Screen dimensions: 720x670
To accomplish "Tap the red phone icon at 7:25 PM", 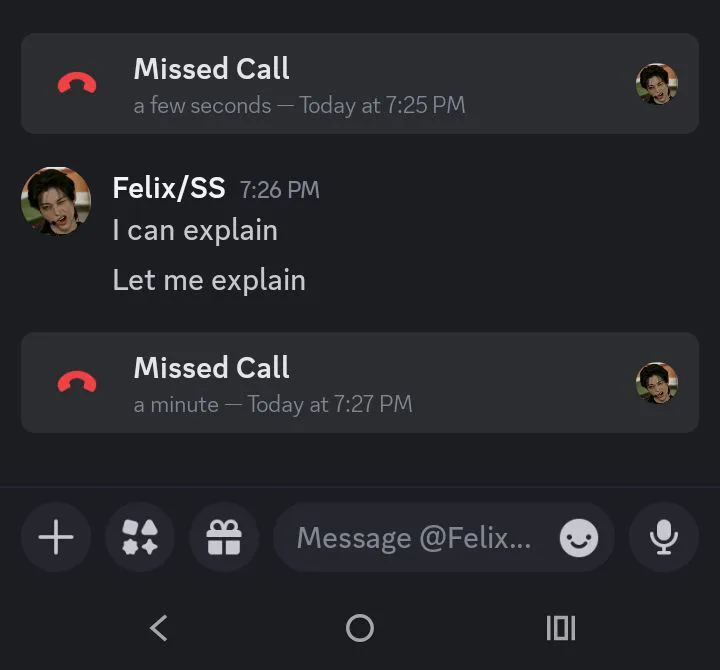I will tap(77, 84).
